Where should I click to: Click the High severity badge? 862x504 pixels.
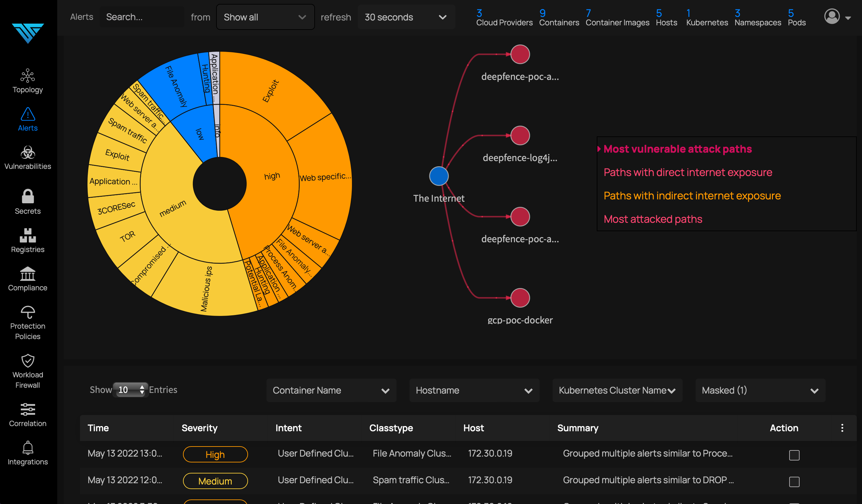click(215, 454)
